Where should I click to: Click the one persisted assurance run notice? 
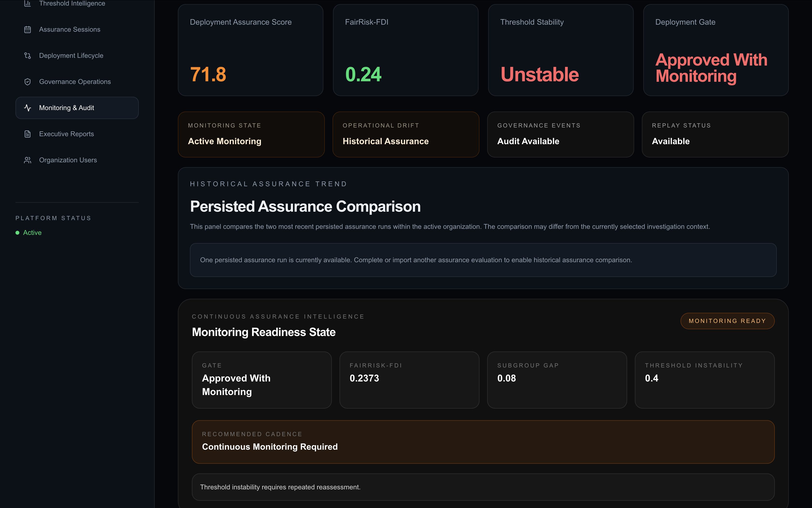(x=483, y=260)
